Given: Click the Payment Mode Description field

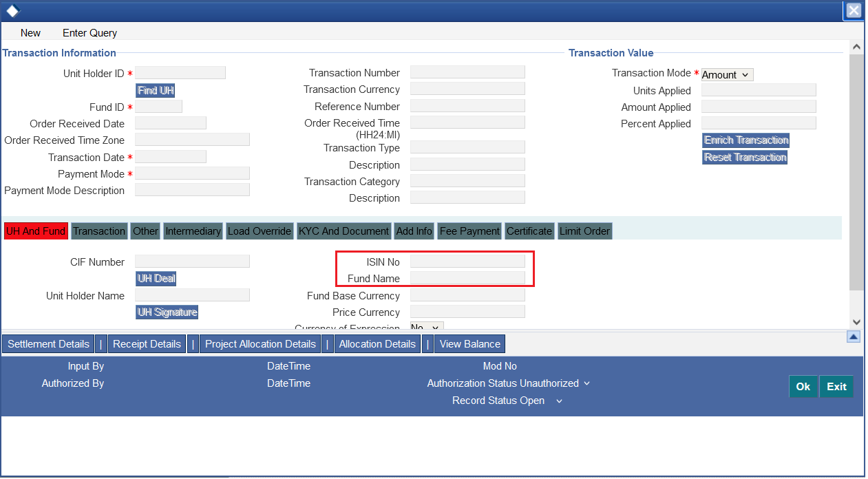Looking at the screenshot, I should 192,190.
